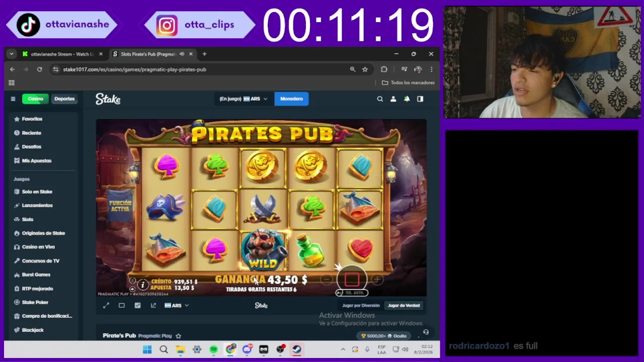Switch to ottavianashe Stream browser tab

[x=62, y=54]
